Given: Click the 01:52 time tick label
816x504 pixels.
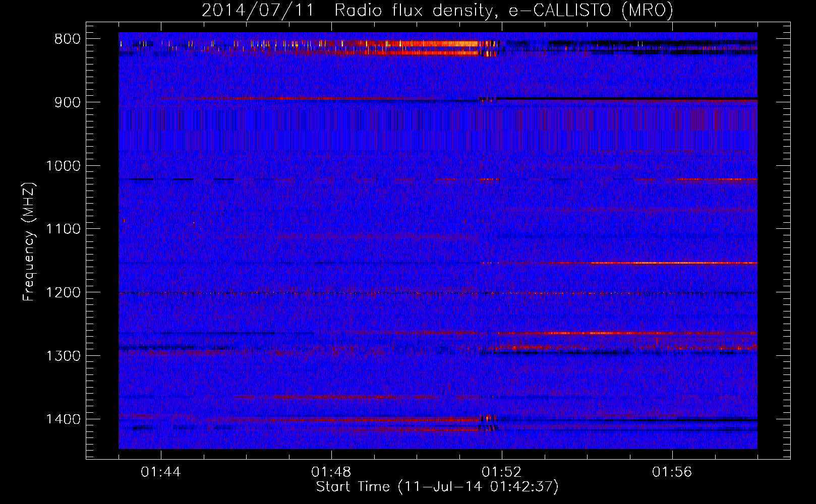Looking at the screenshot, I should 502,472.
